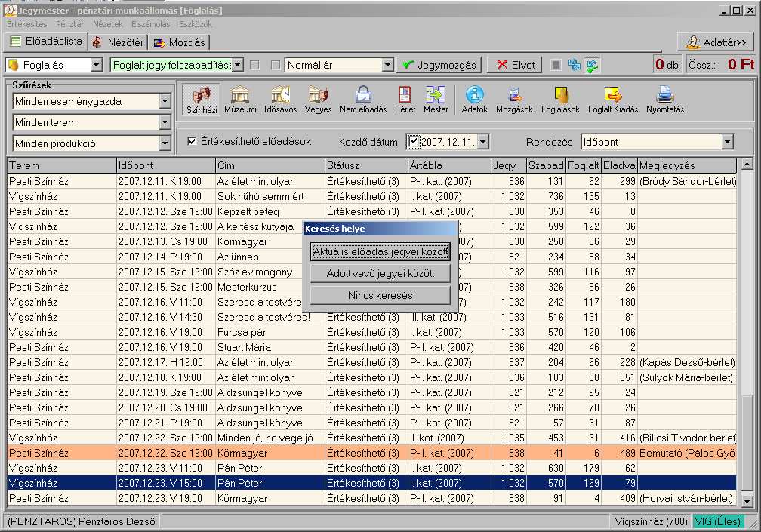Toggle the Értékesíthető előadások checkbox
The height and width of the screenshot is (532, 761).
(x=192, y=141)
